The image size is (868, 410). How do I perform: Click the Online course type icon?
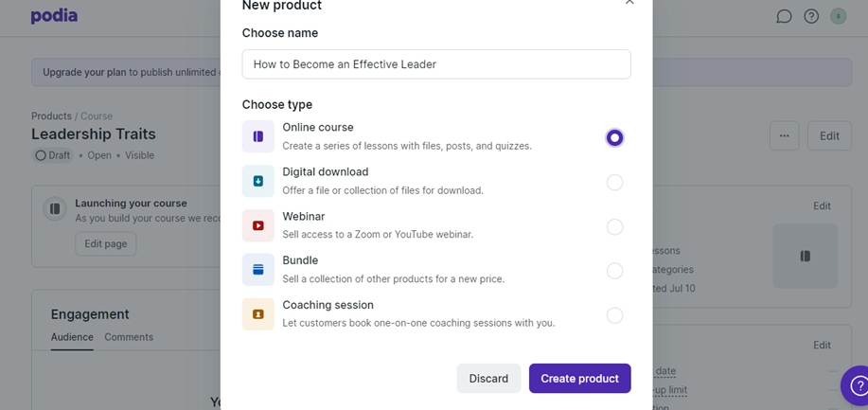[x=258, y=136]
